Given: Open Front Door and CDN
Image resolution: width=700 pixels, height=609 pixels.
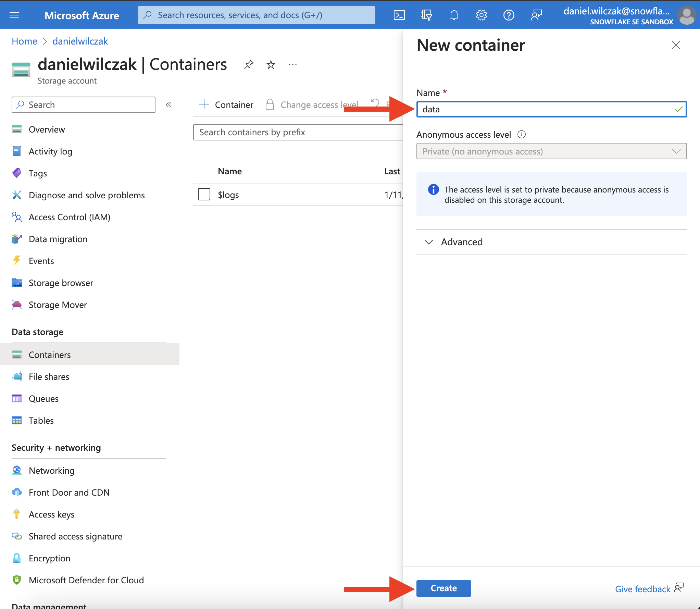Looking at the screenshot, I should pos(69,493).
